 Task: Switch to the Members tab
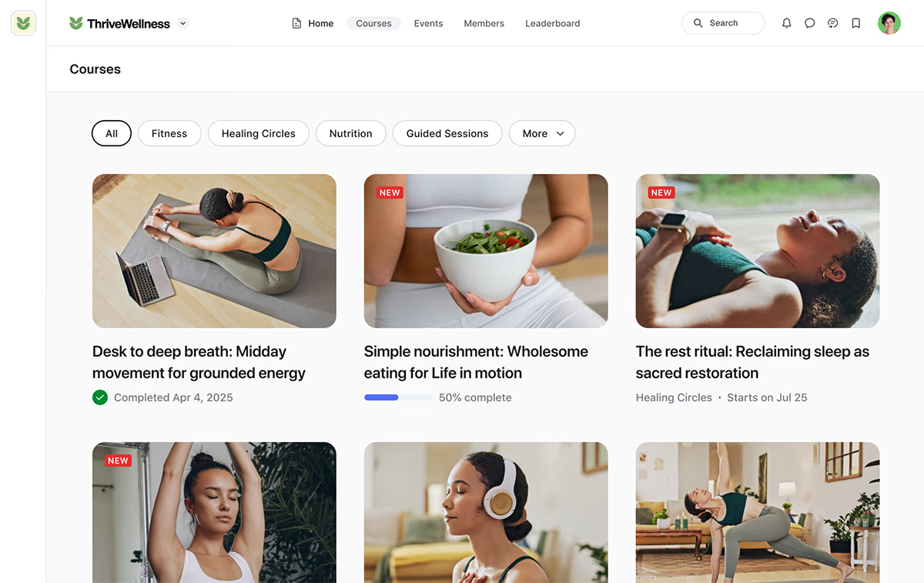click(484, 23)
